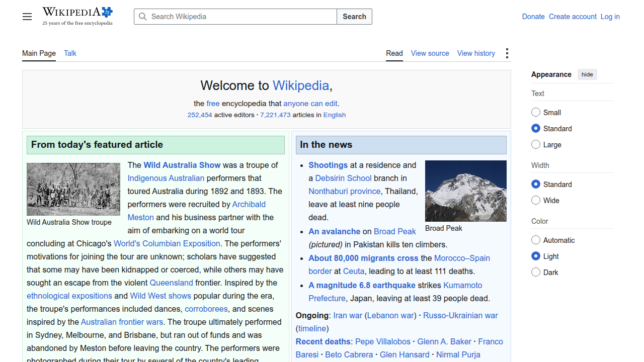Open A magnitude 6.8 earthquake link

pos(362,285)
